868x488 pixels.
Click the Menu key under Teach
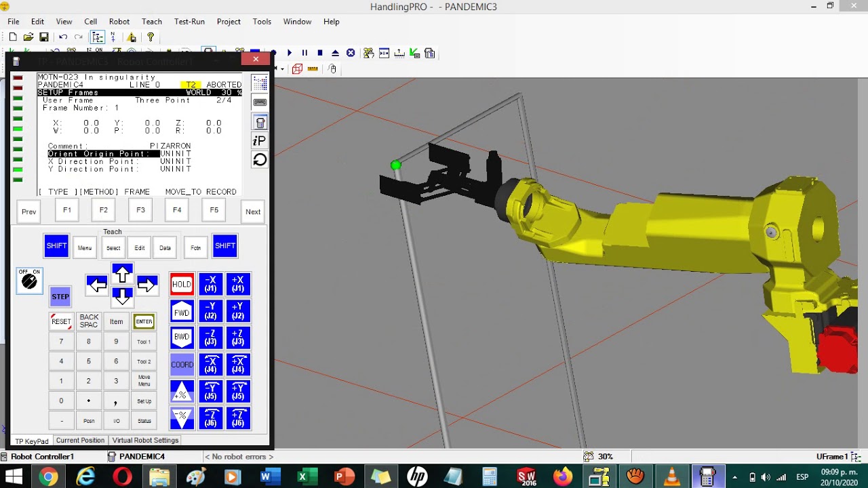pyautogui.click(x=85, y=247)
